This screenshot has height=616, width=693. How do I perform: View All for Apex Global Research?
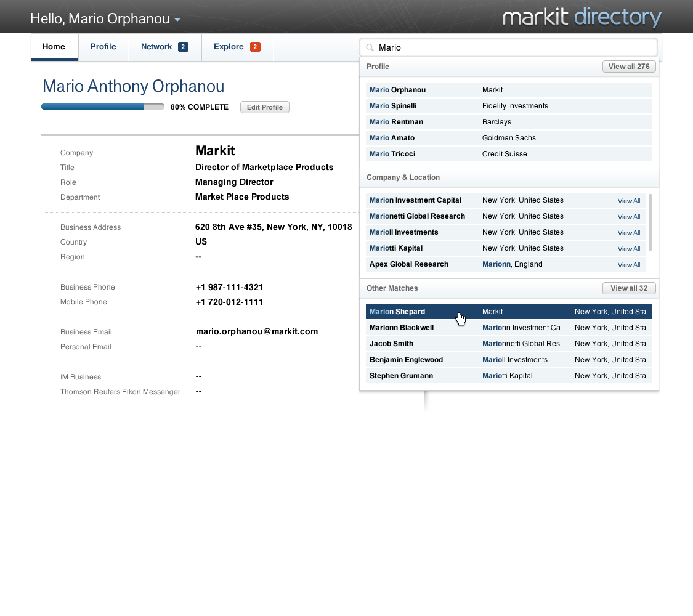pyautogui.click(x=629, y=265)
